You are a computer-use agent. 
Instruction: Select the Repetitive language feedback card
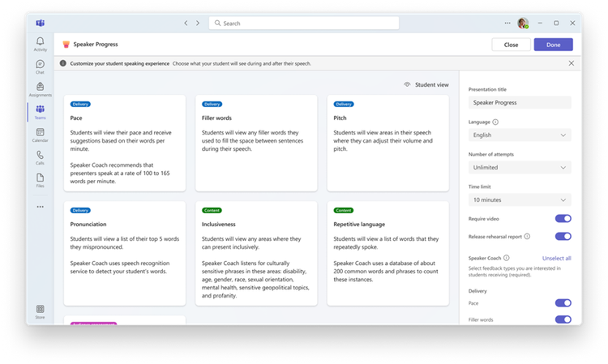(x=387, y=253)
